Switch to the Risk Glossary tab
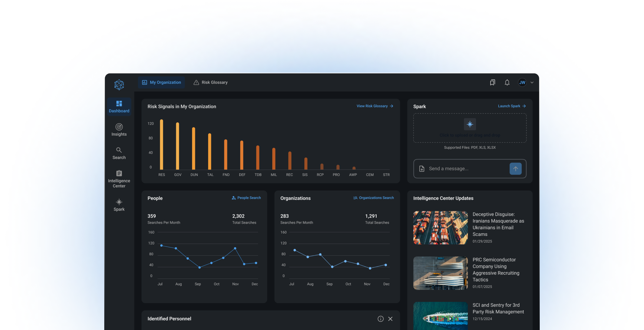Image resolution: width=644 pixels, height=330 pixels. (x=210, y=82)
